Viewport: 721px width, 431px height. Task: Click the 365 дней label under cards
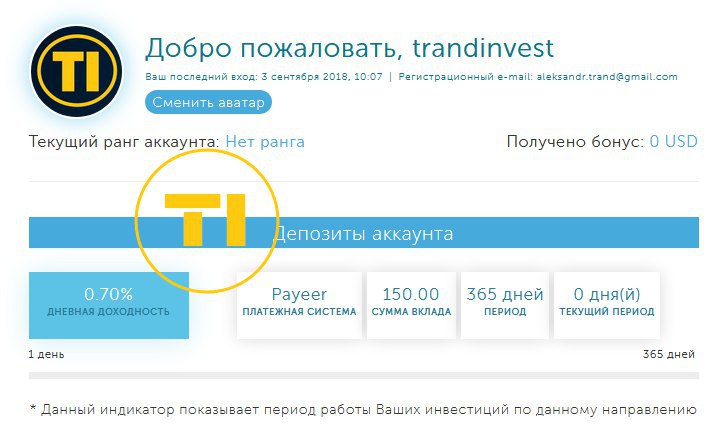(669, 354)
